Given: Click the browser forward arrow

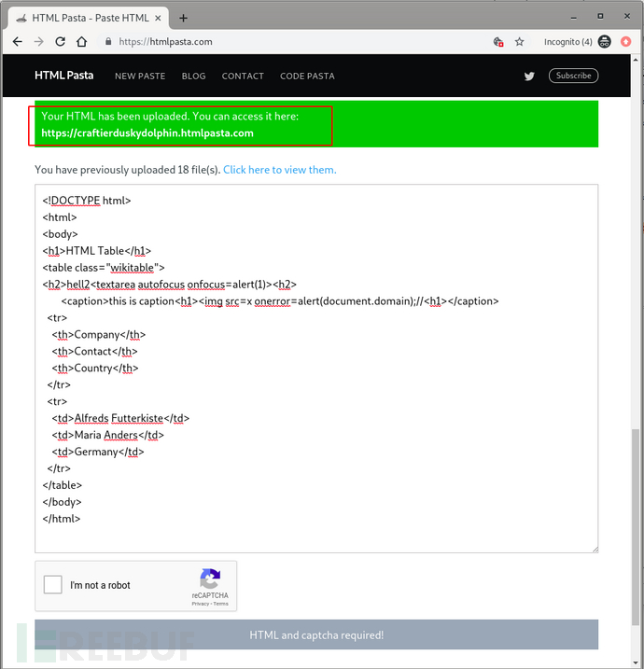Looking at the screenshot, I should coord(39,42).
